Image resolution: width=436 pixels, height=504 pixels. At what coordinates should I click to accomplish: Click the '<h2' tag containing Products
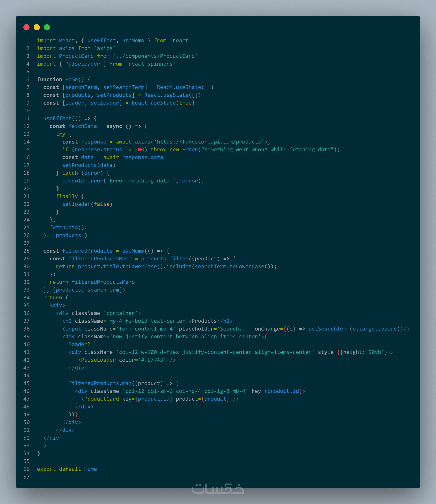[x=67, y=321]
